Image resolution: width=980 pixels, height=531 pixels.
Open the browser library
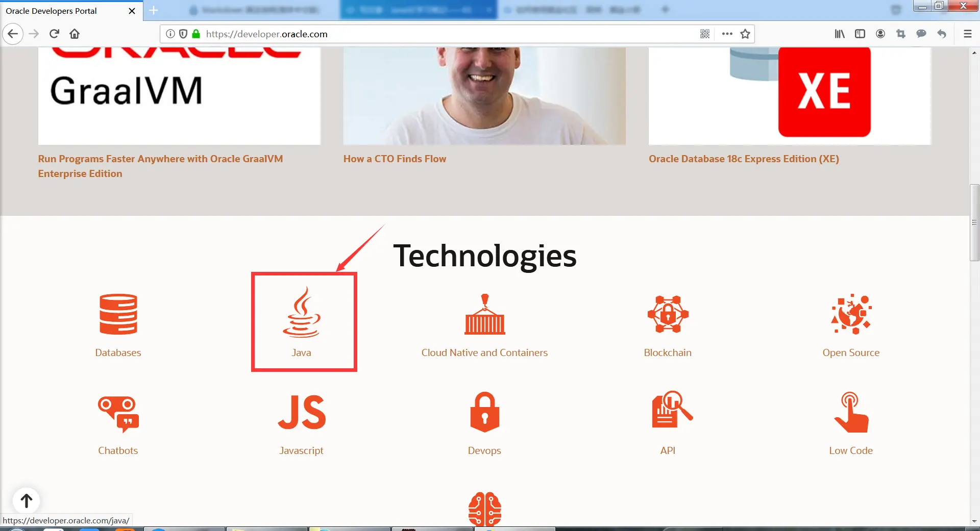click(x=840, y=34)
